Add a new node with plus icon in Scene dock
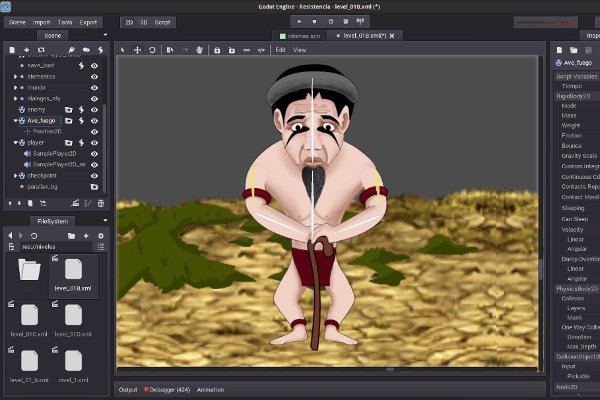 coord(26,50)
